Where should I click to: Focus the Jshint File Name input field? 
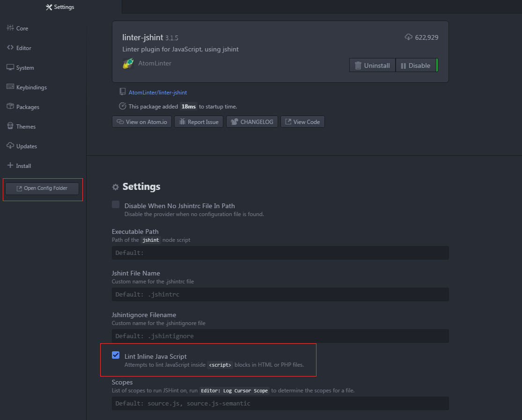pyautogui.click(x=280, y=294)
